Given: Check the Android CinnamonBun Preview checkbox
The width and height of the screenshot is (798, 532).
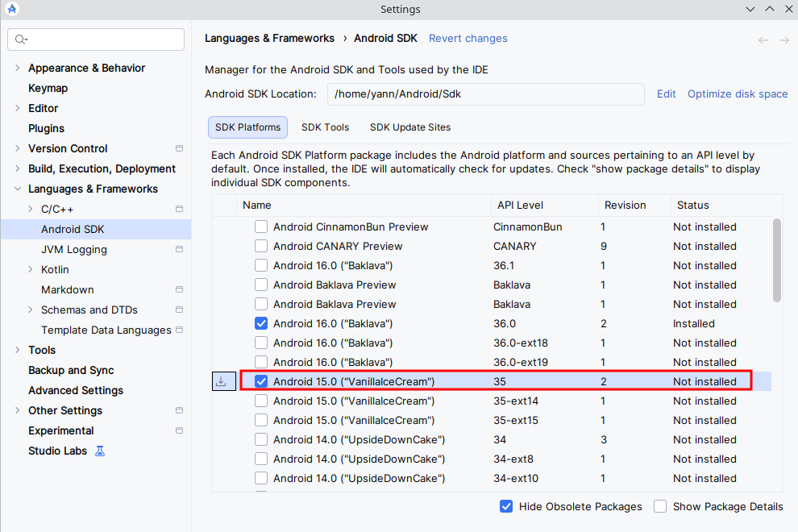Looking at the screenshot, I should [x=261, y=227].
